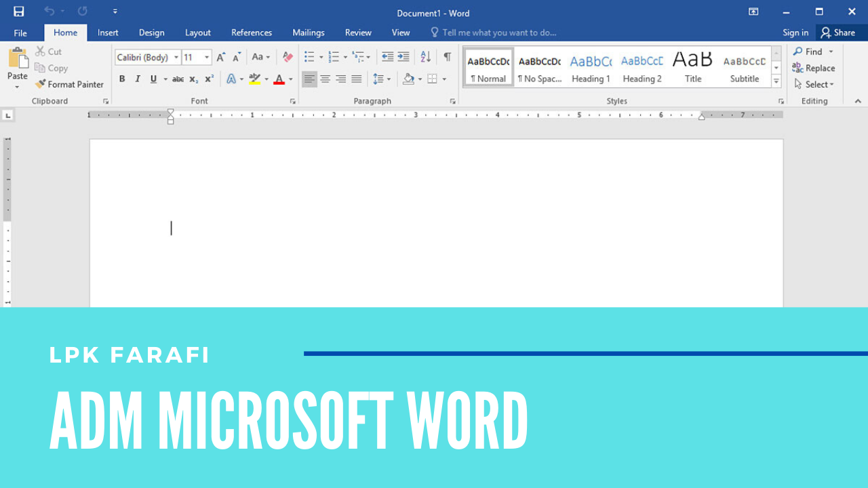Toggle strikethrough formatting
Viewport: 868px width, 488px height.
click(x=178, y=79)
